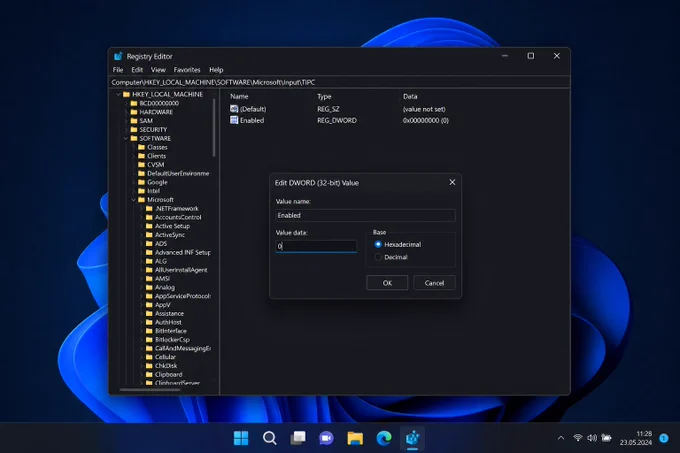This screenshot has width=680, height=453.
Task: Open the Chat app in taskbar
Action: (x=326, y=438)
